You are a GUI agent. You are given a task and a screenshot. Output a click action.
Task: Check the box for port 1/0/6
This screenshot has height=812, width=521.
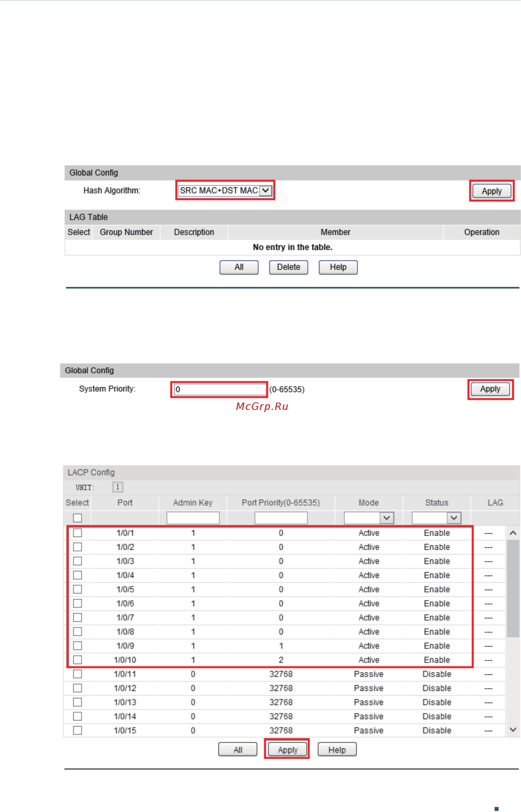click(x=78, y=603)
